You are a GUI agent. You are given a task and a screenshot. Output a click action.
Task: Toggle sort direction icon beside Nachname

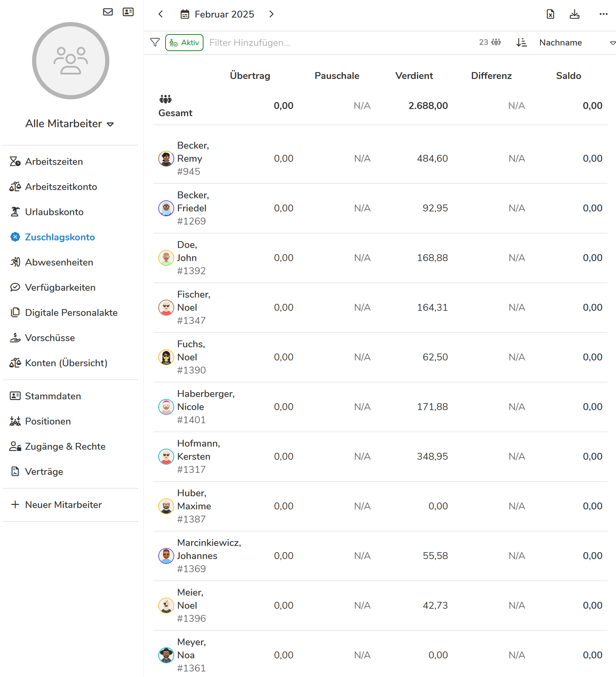coord(521,42)
